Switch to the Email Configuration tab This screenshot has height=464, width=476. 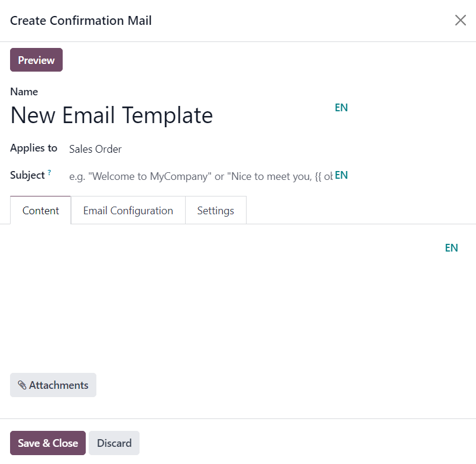128,210
